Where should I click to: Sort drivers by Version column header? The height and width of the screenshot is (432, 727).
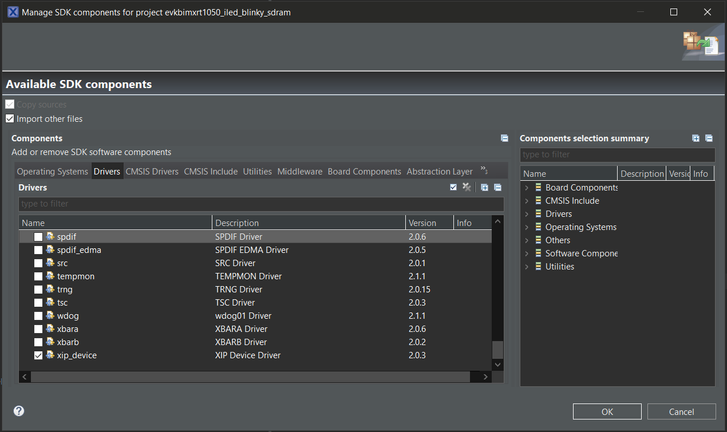[x=429, y=222]
